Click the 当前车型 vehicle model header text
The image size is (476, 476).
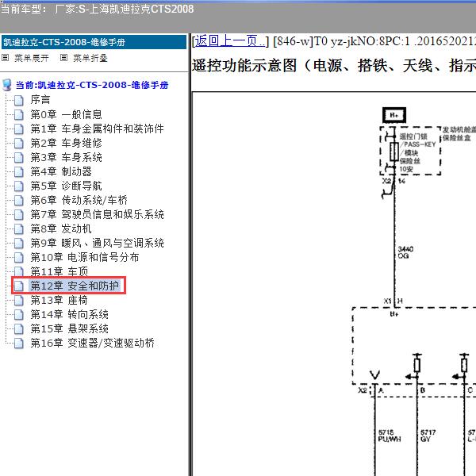[97, 9]
